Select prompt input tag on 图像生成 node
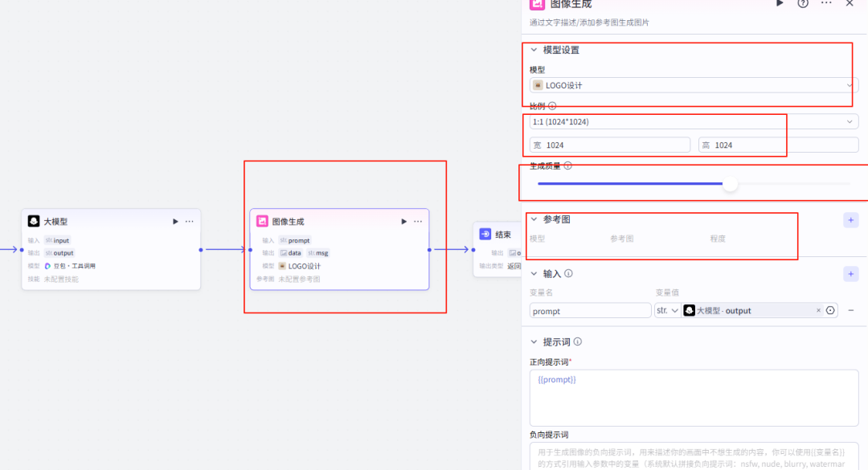Image resolution: width=868 pixels, height=470 pixels. click(x=295, y=240)
